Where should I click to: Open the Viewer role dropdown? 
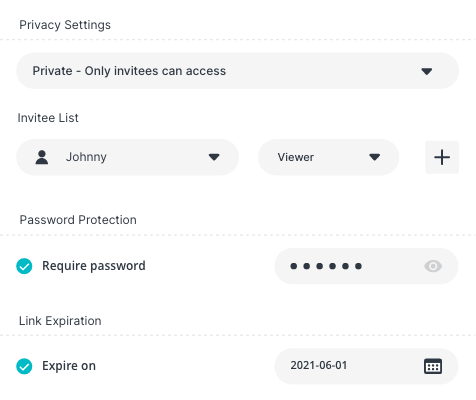328,157
